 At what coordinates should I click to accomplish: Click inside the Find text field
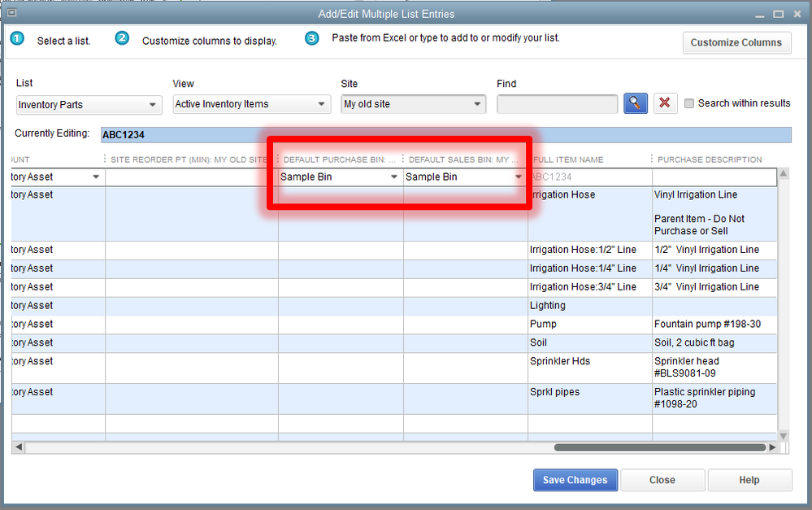pos(557,104)
